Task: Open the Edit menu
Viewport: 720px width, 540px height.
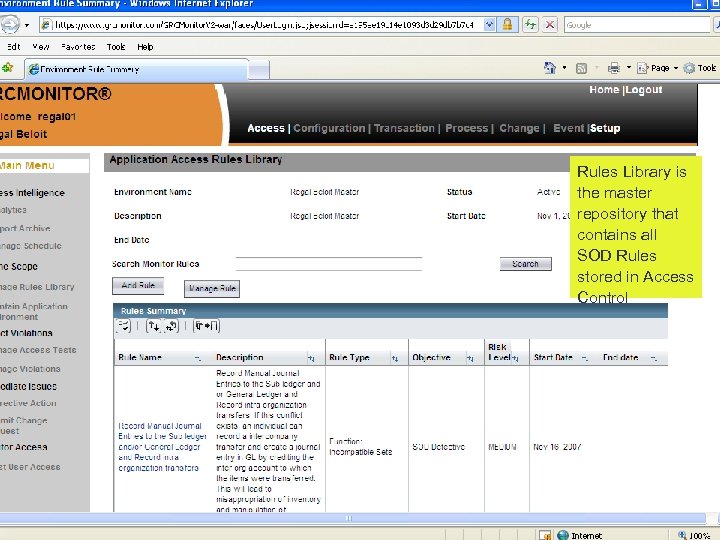Action: coord(14,47)
